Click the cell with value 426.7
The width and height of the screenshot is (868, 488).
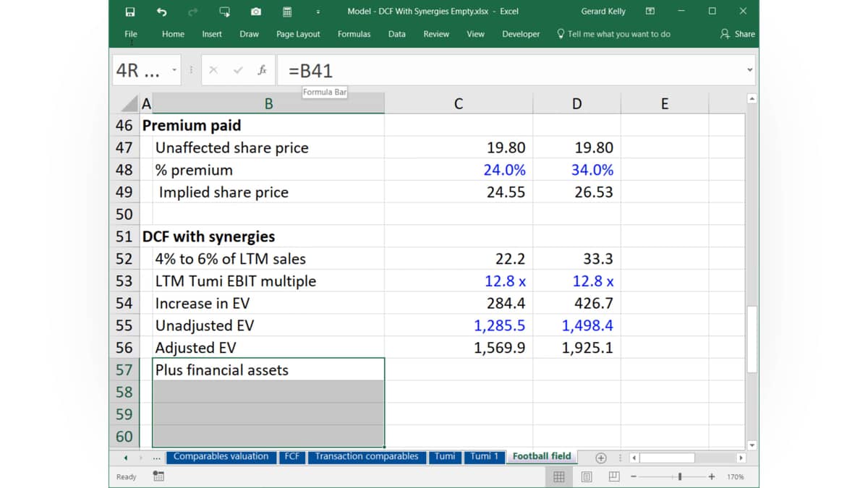point(576,304)
